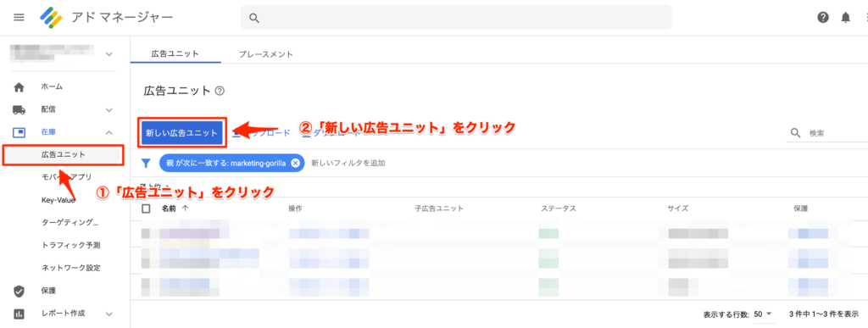Image resolution: width=868 pixels, height=328 pixels.
Task: Switch to the プレースメント tab
Action: point(265,54)
